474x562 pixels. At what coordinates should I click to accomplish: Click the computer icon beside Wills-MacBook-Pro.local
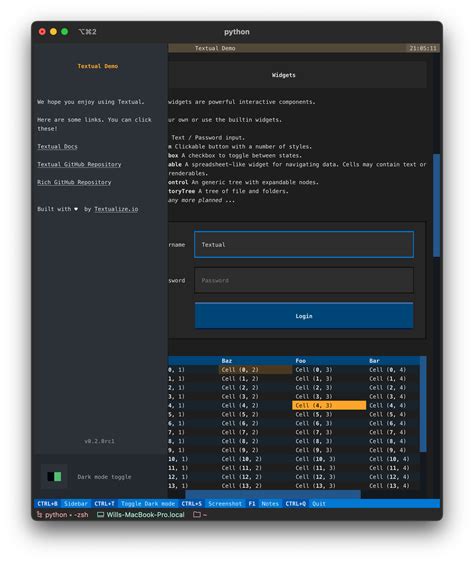(x=100, y=515)
